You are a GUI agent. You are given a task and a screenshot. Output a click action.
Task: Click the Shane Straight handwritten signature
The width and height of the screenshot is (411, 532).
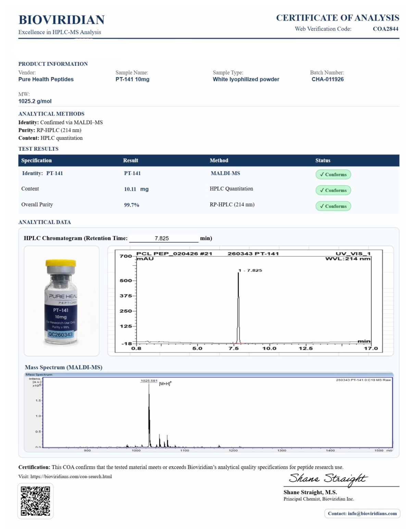pyautogui.click(x=328, y=479)
